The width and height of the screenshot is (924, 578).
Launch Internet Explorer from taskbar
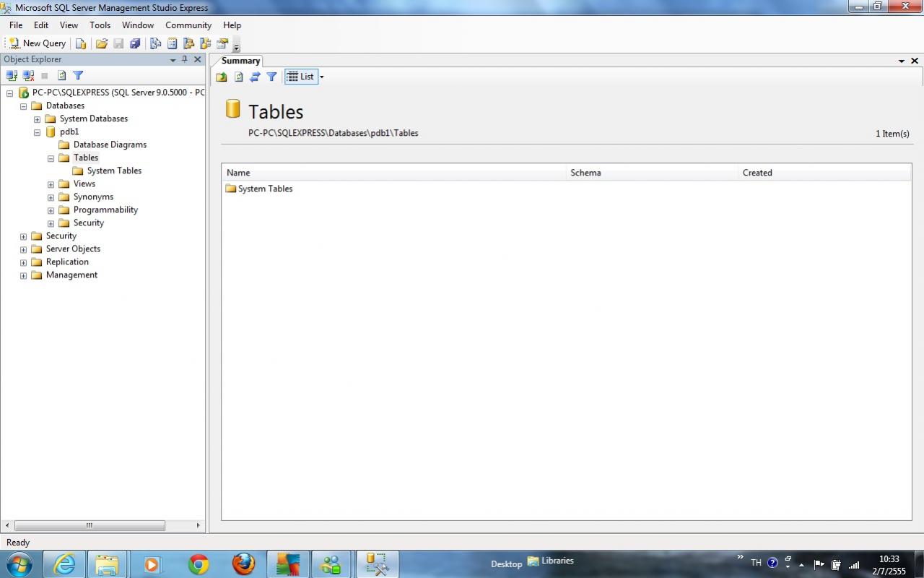pos(64,564)
